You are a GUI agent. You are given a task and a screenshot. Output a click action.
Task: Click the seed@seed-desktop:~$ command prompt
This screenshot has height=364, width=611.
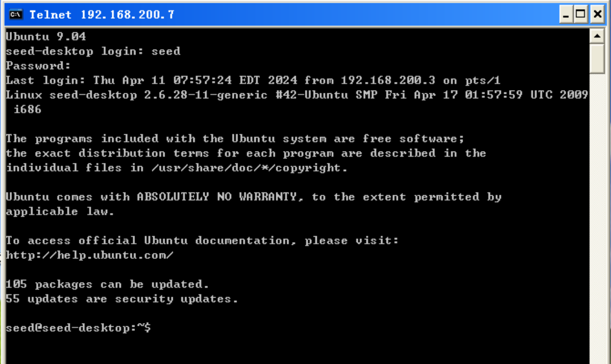point(78,328)
